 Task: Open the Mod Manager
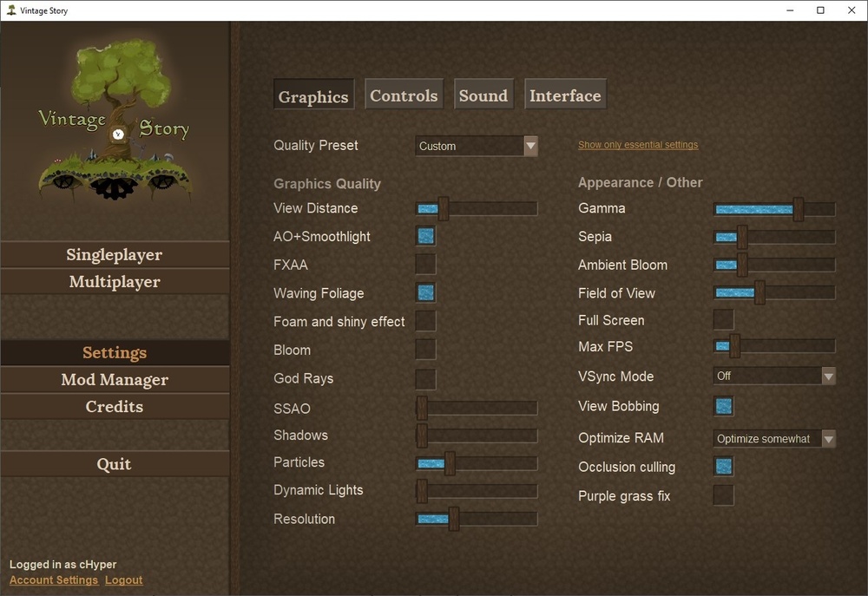(x=115, y=380)
